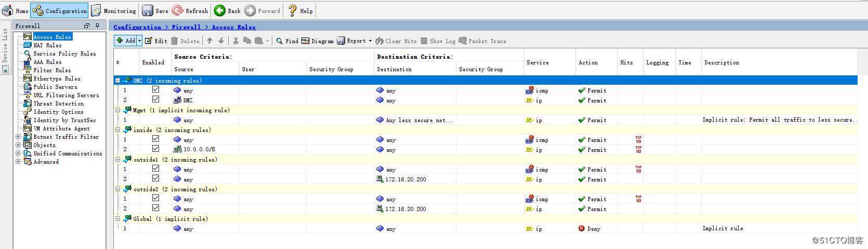The height and width of the screenshot is (249, 868).
Task: Select Identity Options
Action: tap(58, 112)
